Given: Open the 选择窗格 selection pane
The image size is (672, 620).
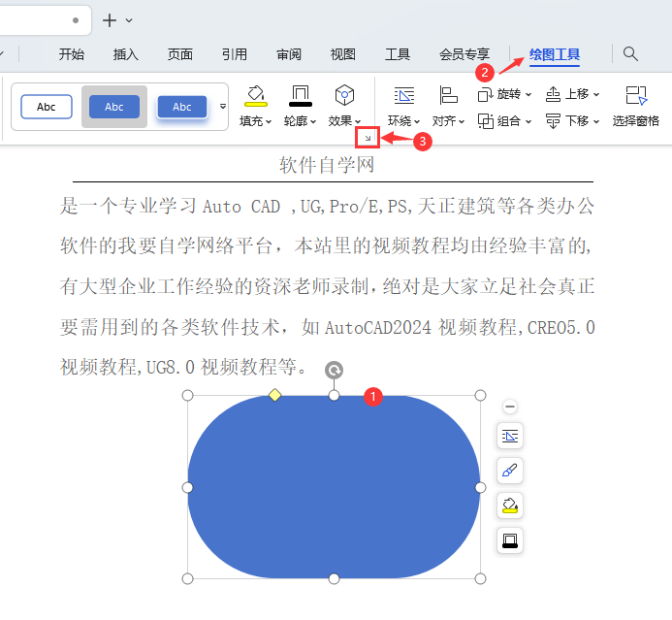Looking at the screenshot, I should coord(635,107).
